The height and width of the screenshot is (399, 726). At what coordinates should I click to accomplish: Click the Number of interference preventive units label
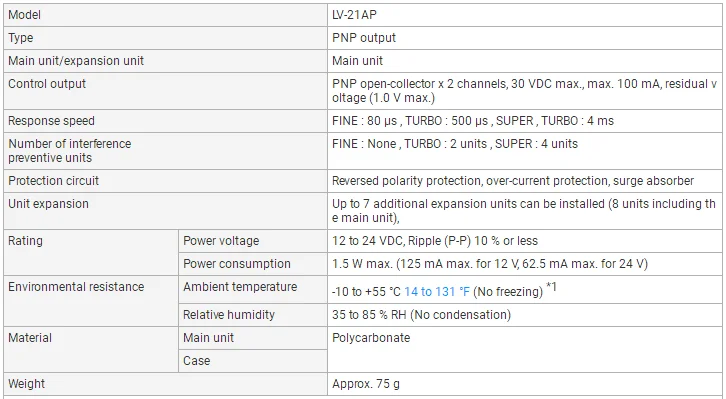(69, 151)
